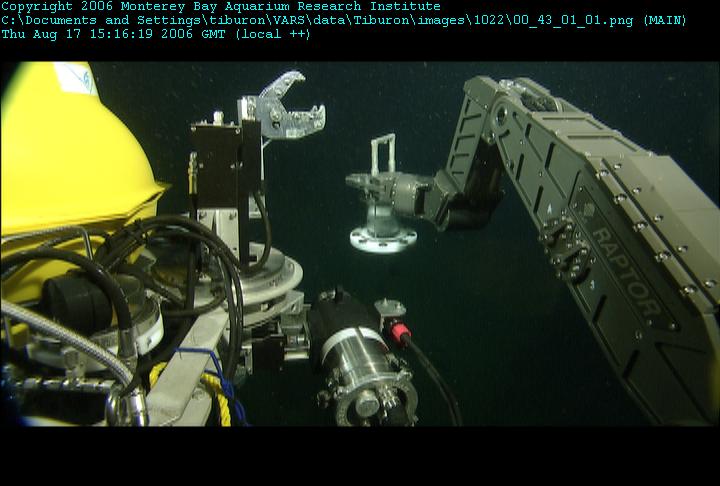Image resolution: width=720 pixels, height=486 pixels.
Task: Click the square handle held by manipulator
Action: tap(383, 153)
